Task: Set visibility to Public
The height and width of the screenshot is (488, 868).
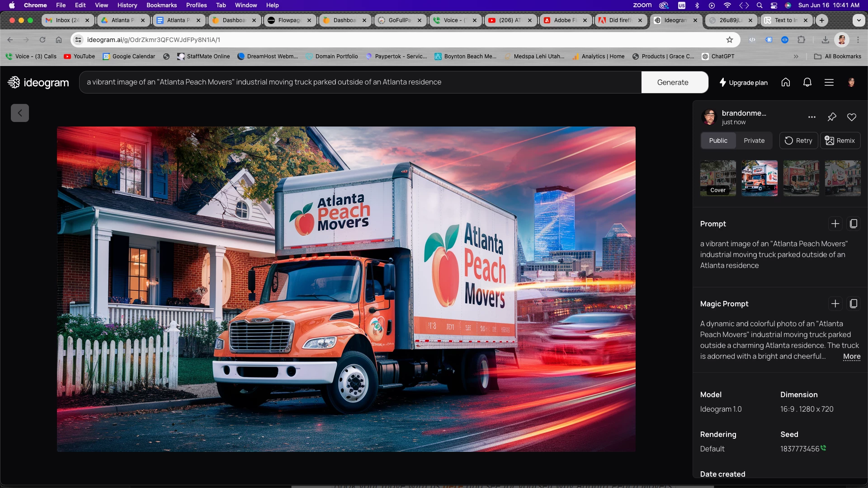Action: tap(718, 141)
